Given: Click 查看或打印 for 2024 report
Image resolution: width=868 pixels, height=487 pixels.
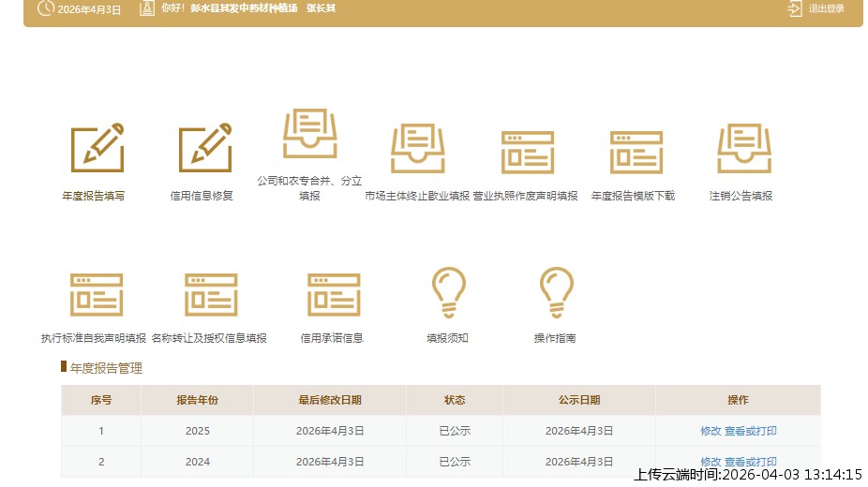Looking at the screenshot, I should pos(750,462).
